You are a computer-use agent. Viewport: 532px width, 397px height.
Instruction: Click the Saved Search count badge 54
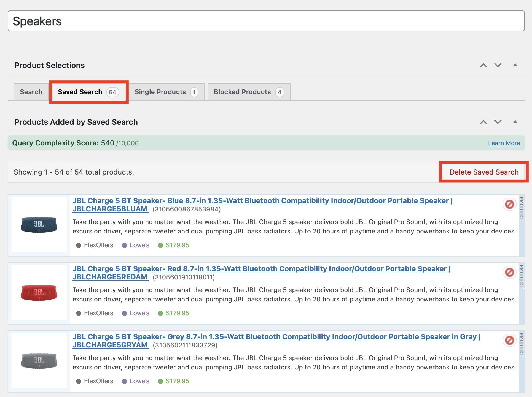pyautogui.click(x=113, y=92)
